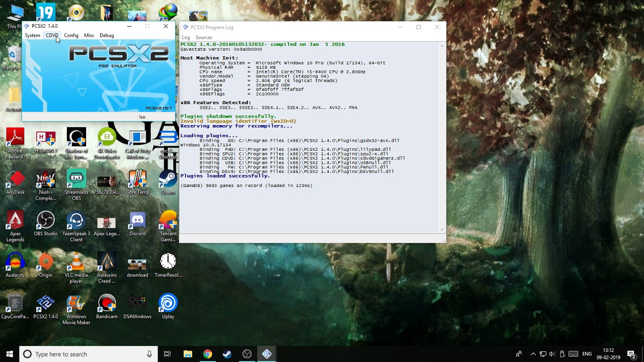This screenshot has width=644, height=362.
Task: Show hidden system tray icons
Action: tap(533, 354)
